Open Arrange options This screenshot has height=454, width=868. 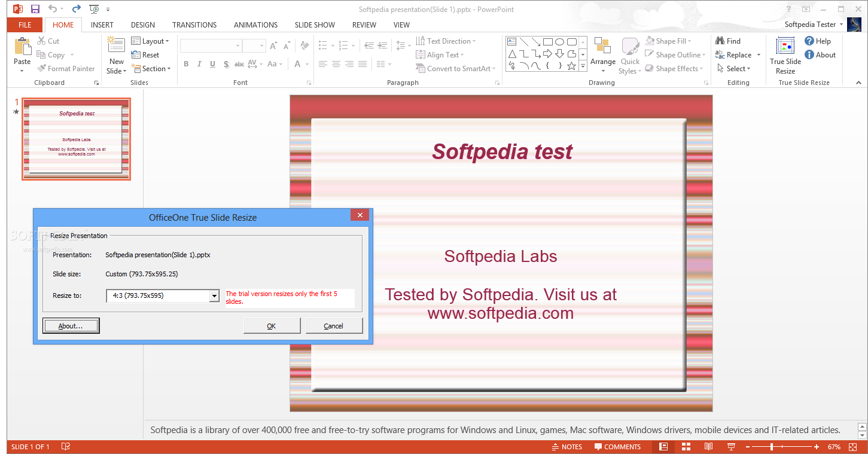click(x=602, y=54)
